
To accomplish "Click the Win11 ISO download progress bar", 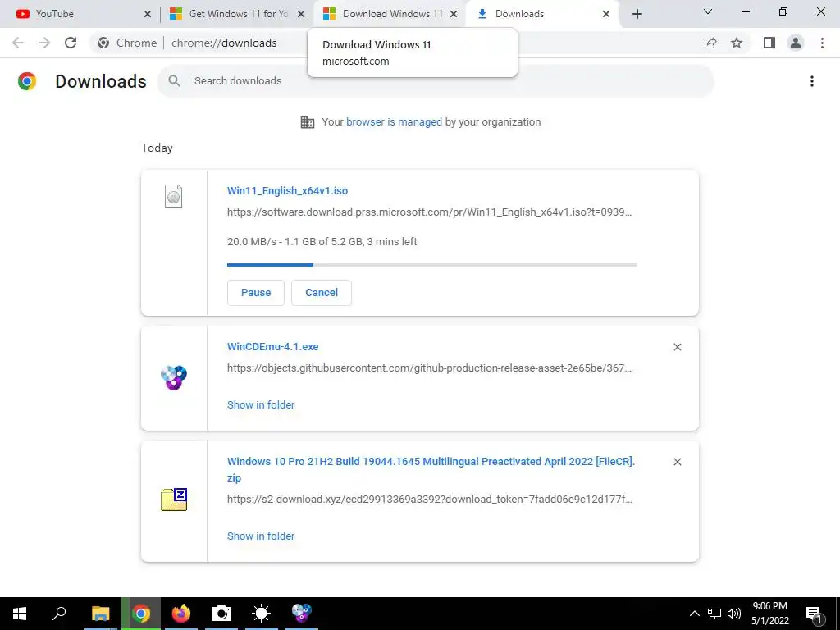I will point(431,265).
